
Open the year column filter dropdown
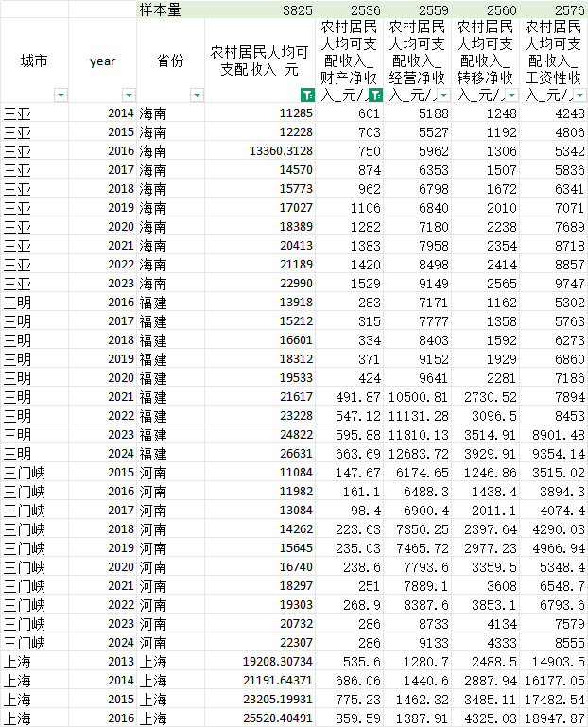point(129,95)
